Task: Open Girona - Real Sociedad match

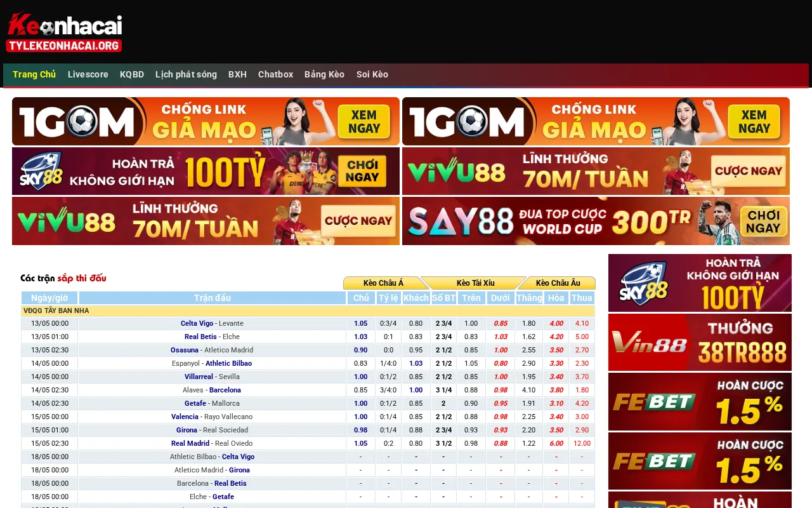Action: pos(212,430)
